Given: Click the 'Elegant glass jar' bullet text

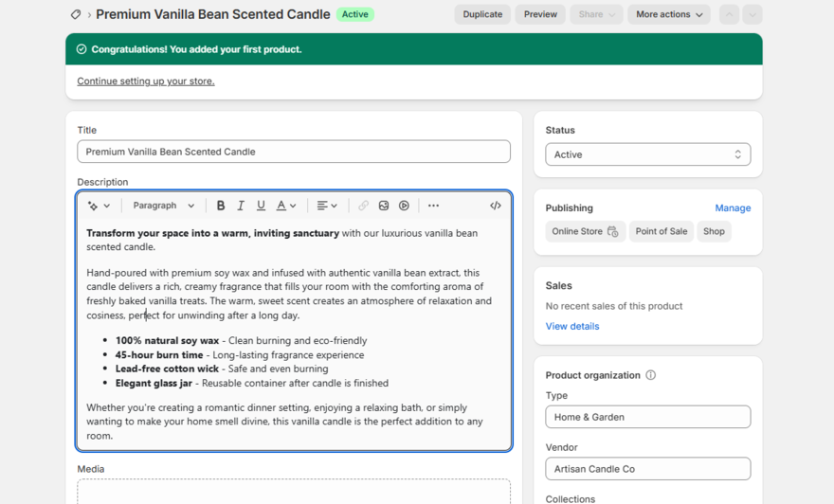Looking at the screenshot, I should [x=154, y=384].
